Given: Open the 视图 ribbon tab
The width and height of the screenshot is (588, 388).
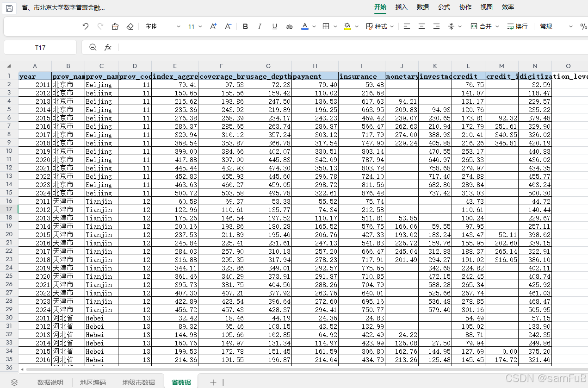Looking at the screenshot, I should tap(486, 7).
